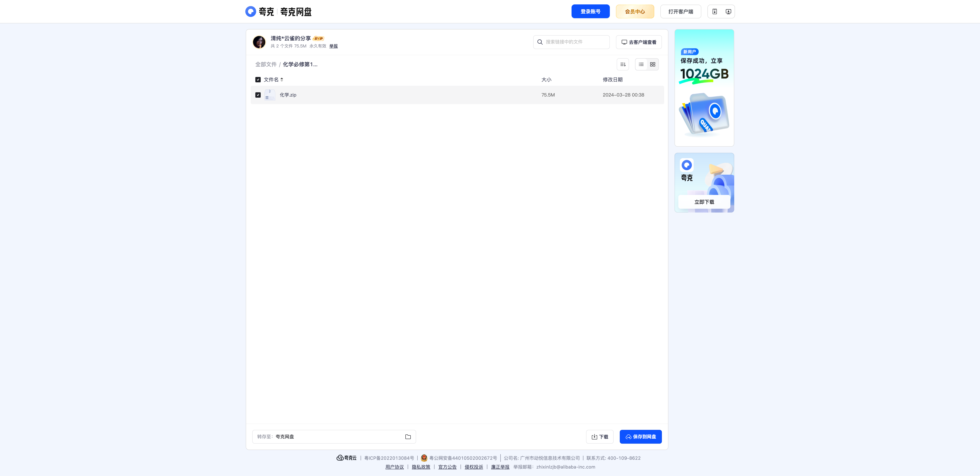Switch to list view
The width and height of the screenshot is (980, 476).
pos(641,64)
